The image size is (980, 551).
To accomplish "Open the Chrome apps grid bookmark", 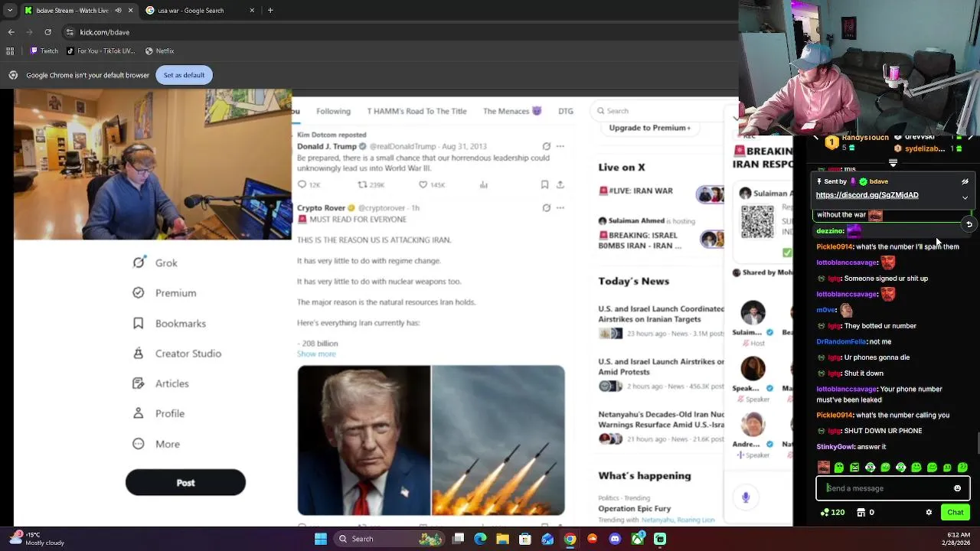I will [10, 51].
